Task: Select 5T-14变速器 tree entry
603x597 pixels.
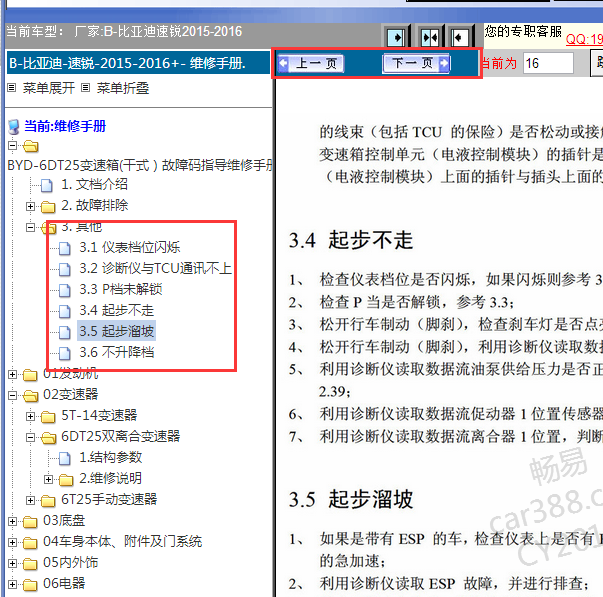Action: click(99, 415)
